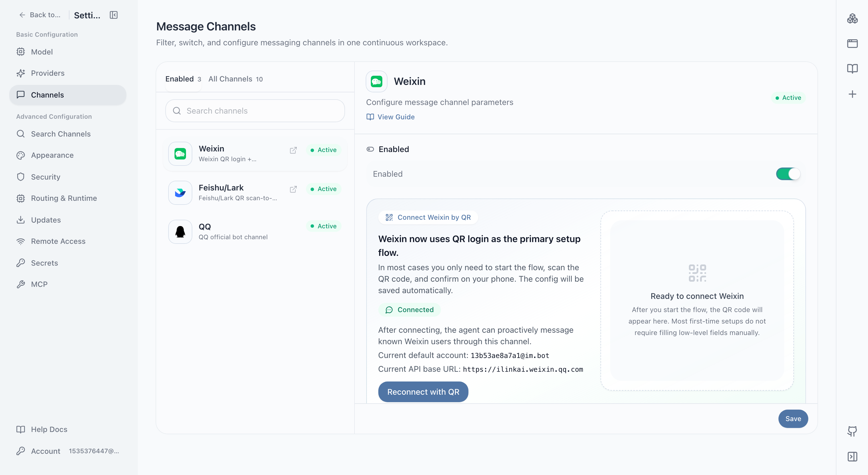Screen dimensions: 868x475
Task: Click the Updates download icon
Action: (21, 220)
